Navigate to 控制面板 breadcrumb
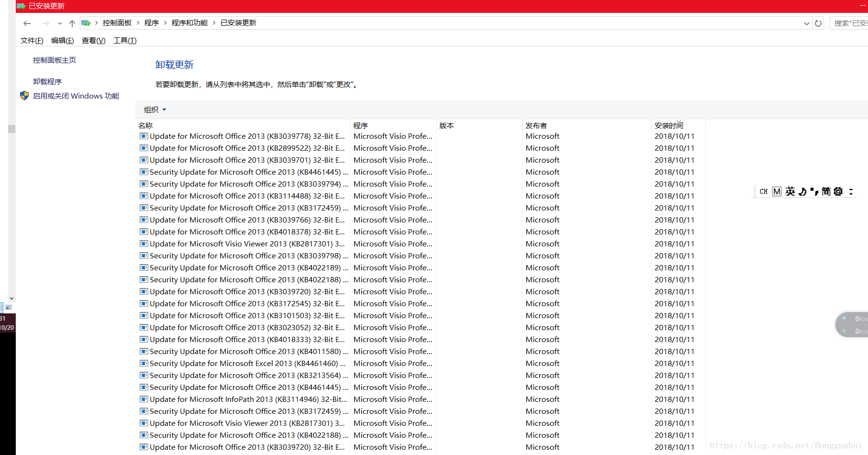 click(x=117, y=23)
